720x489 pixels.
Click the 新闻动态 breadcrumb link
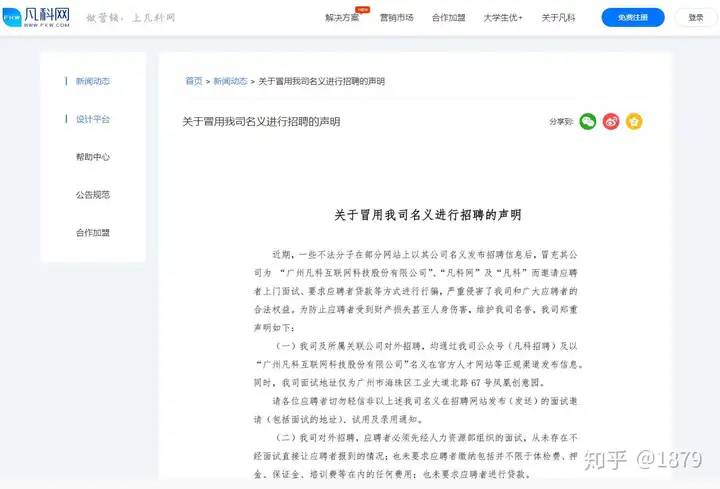pyautogui.click(x=230, y=81)
